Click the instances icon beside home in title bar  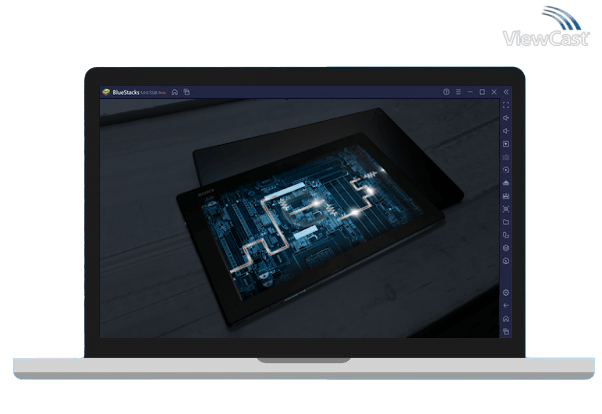coord(187,92)
